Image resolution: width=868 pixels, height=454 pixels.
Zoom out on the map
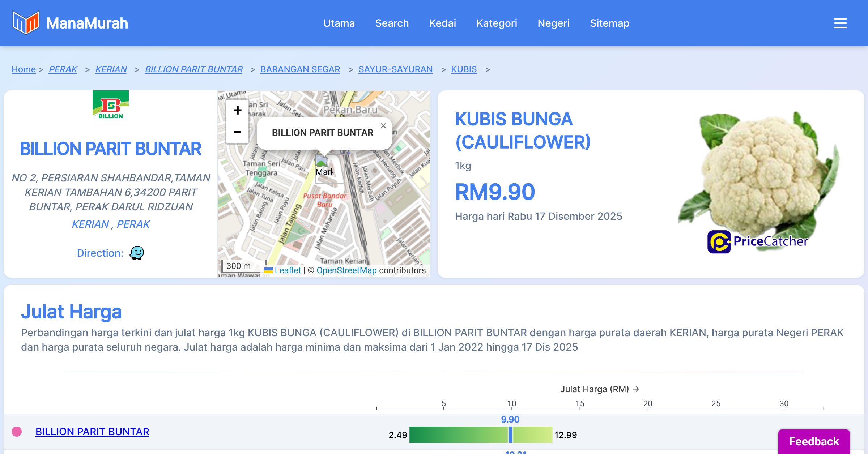(237, 132)
